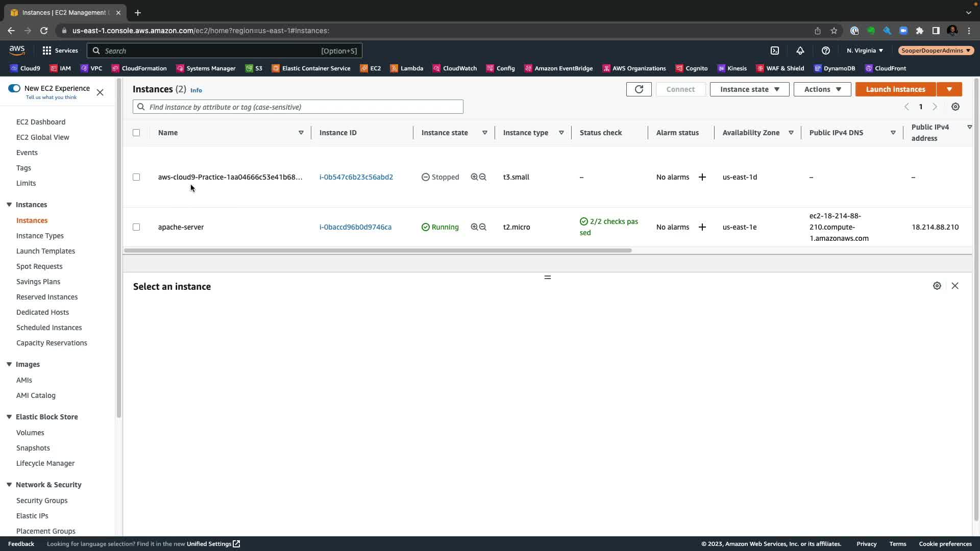The image size is (980, 551).
Task: Click the horizontal table scrollbar
Action: [378, 251]
